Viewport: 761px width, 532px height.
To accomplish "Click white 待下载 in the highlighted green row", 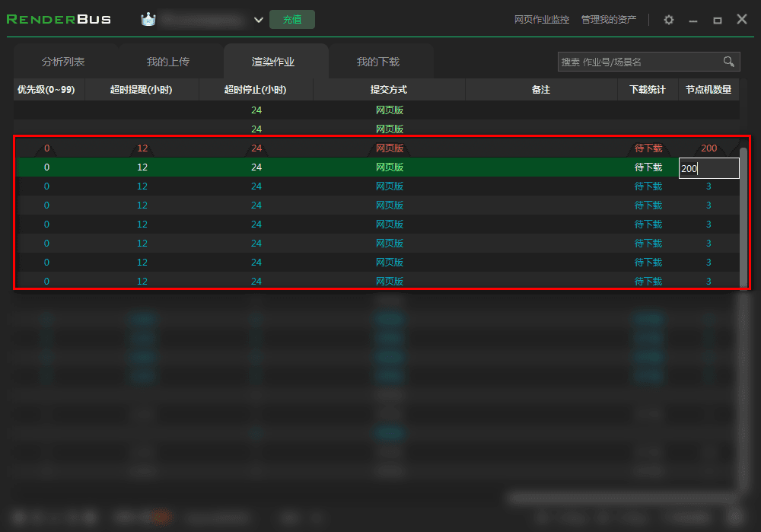I will (x=648, y=167).
